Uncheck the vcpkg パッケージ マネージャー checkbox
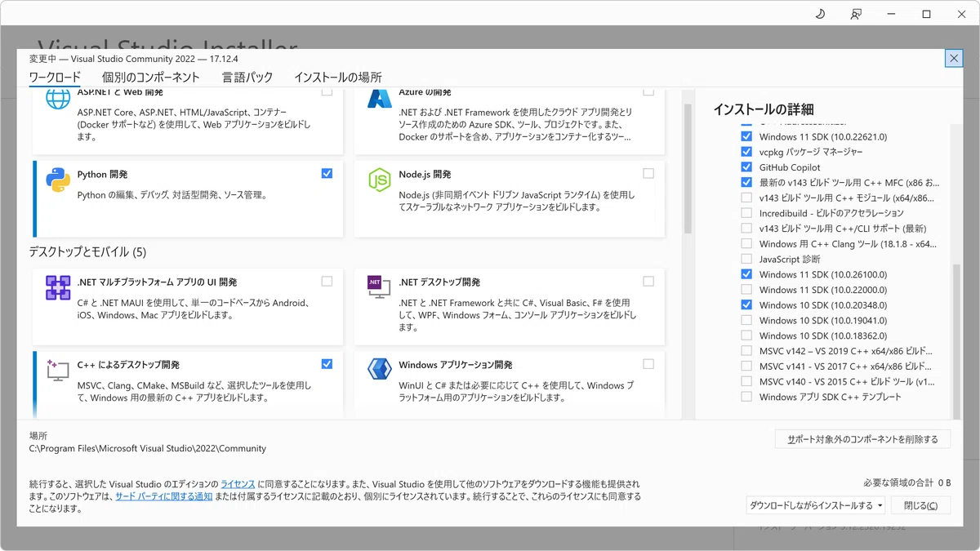Image resolution: width=980 pixels, height=551 pixels. (746, 152)
